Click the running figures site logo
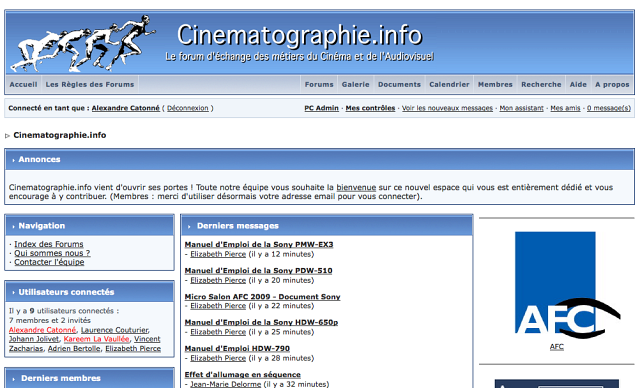 tap(83, 43)
